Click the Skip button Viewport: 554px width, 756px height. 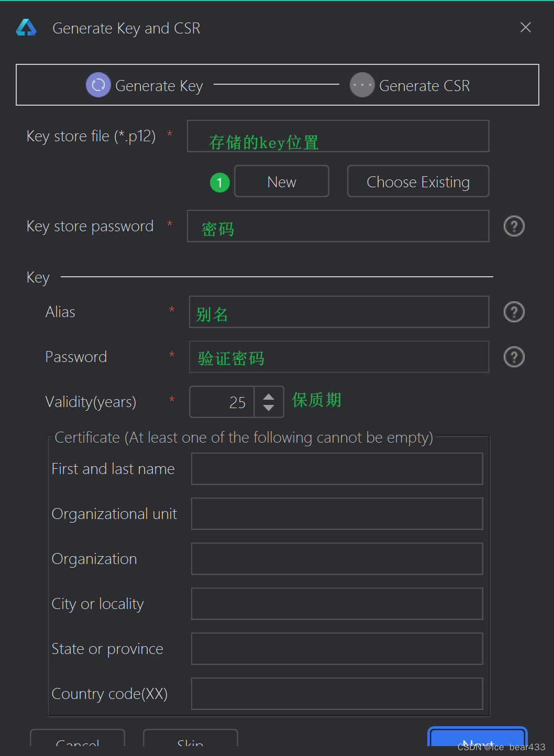point(190,744)
